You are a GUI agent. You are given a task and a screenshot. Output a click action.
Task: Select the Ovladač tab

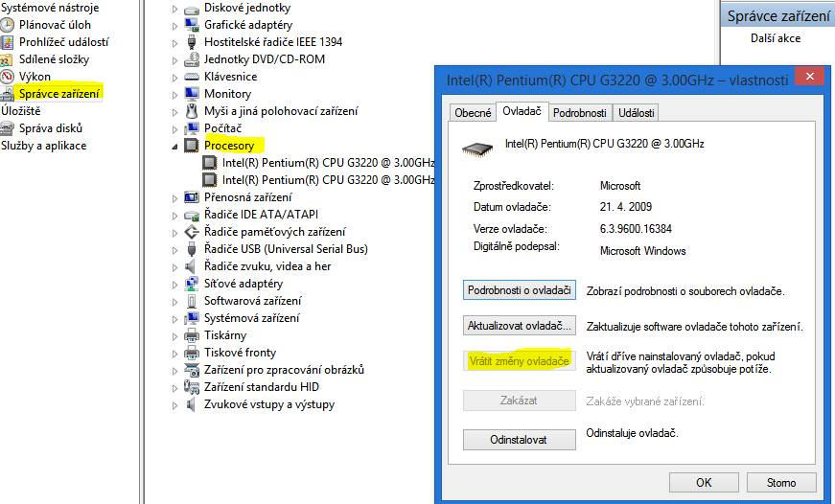tap(522, 111)
